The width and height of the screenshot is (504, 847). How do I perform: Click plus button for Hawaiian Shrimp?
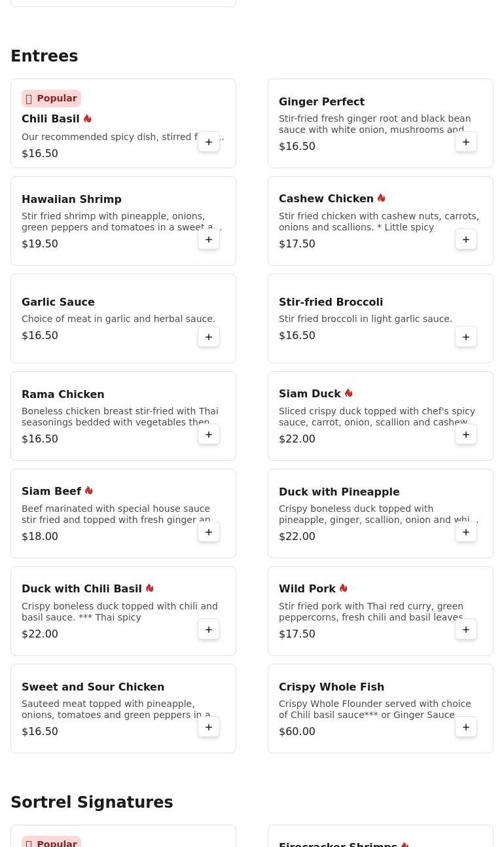[x=209, y=240]
